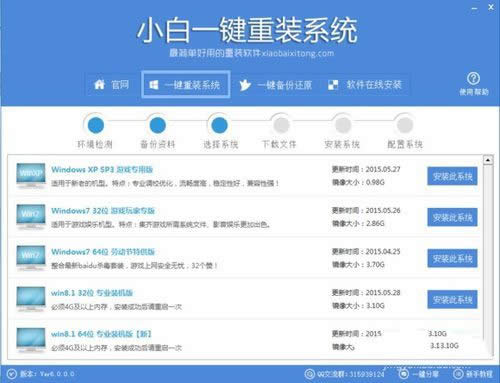500x383 pixels.
Task: Open the 官网 home tab
Action: (111, 85)
